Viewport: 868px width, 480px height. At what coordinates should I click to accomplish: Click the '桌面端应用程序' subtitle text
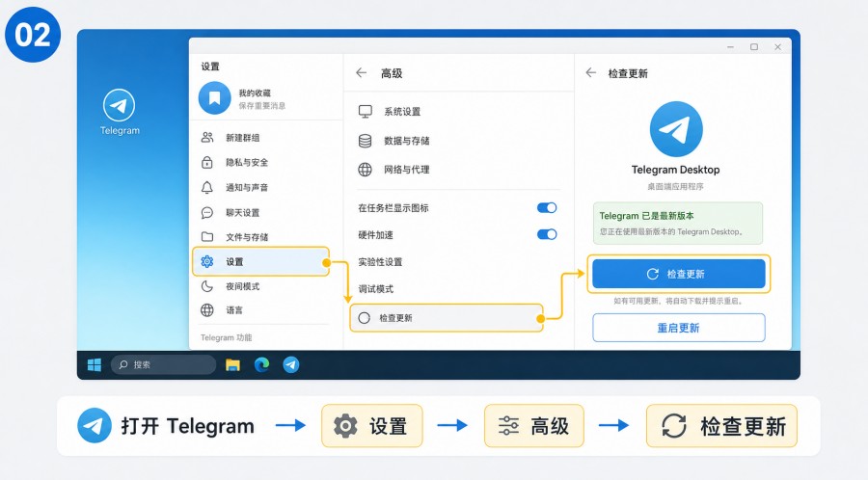[x=676, y=187]
